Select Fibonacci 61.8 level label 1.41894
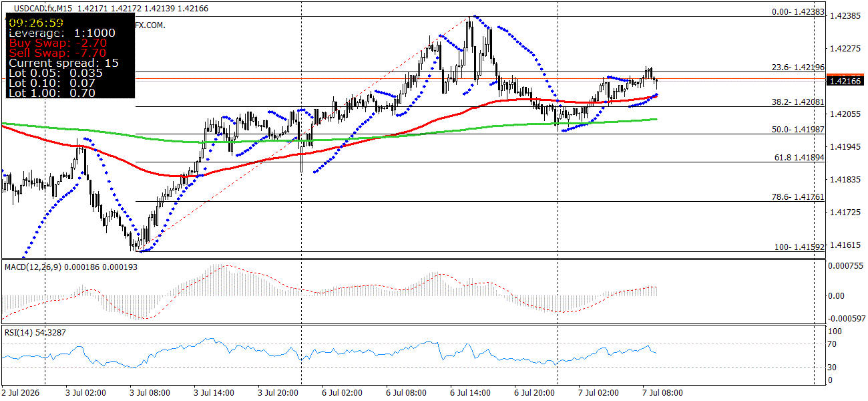 [798, 158]
